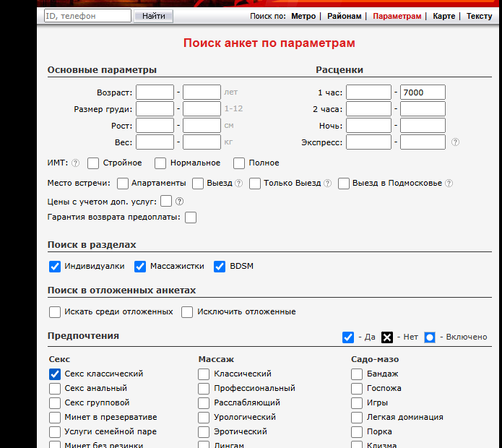Image resolution: width=502 pixels, height=448 pixels.
Task: Check Исключить отложенные
Action: [x=187, y=312]
